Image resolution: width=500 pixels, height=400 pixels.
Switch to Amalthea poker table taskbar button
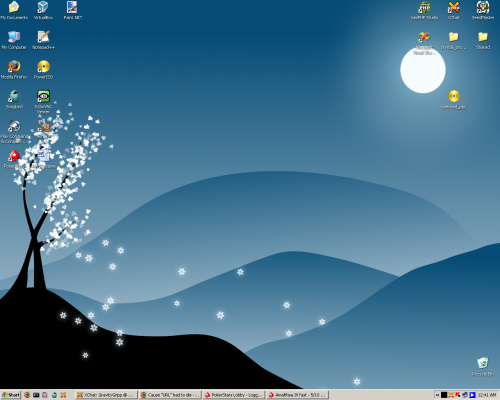pyautogui.click(x=298, y=395)
